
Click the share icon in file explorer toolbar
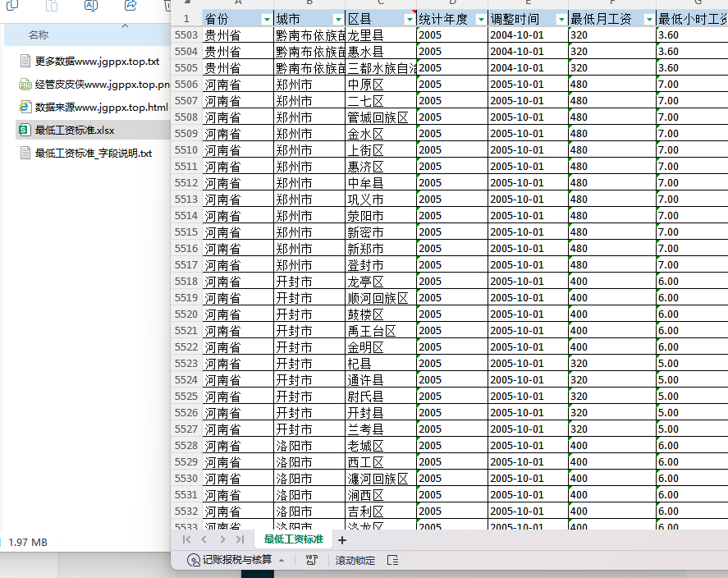pyautogui.click(x=131, y=6)
